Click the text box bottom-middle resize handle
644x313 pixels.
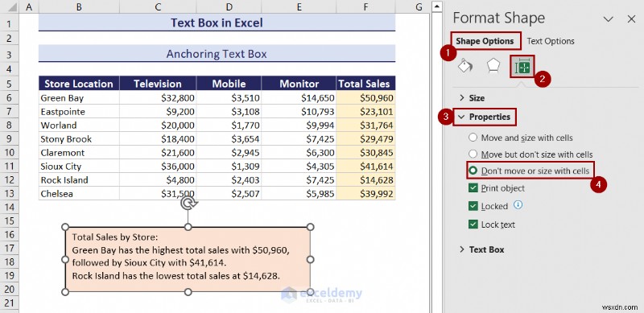tap(188, 291)
